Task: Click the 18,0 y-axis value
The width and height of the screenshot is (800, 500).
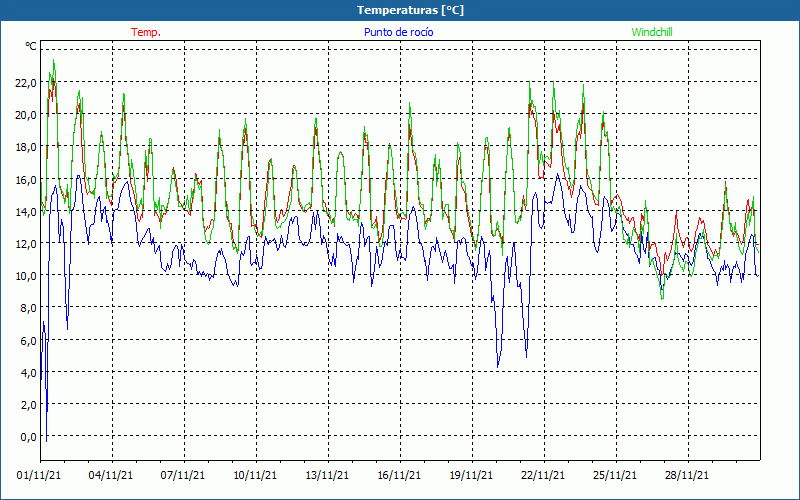Action: coord(26,147)
